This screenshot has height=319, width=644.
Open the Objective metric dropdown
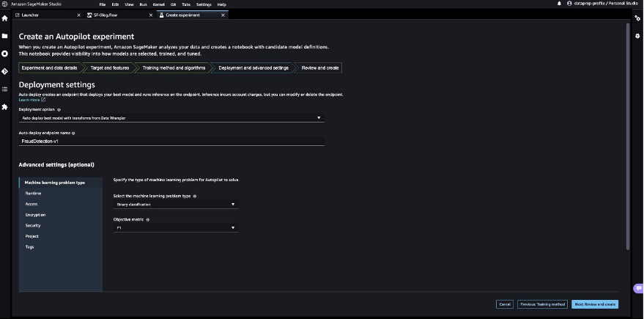click(x=176, y=228)
